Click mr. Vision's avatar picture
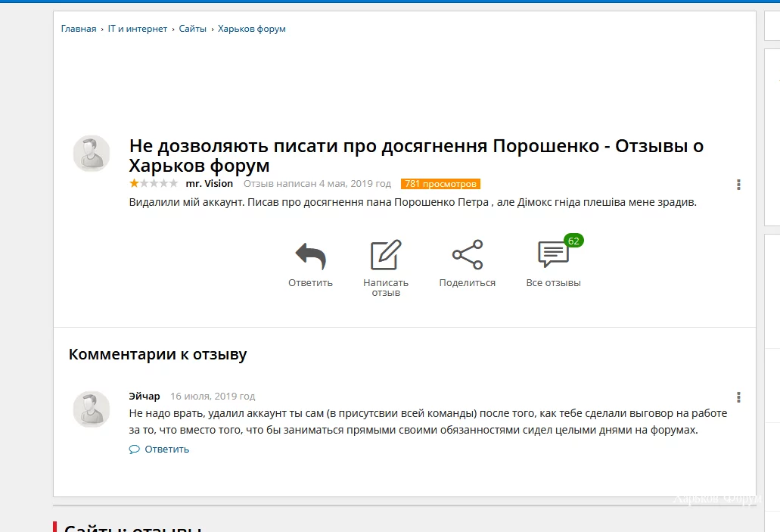This screenshot has width=780, height=532. (91, 153)
